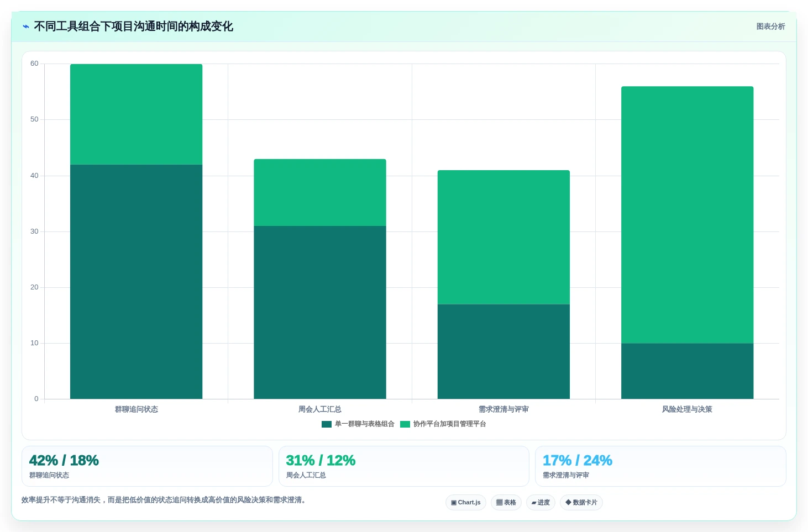
Task: Open the 图表分析 label in the header
Action: 770,27
